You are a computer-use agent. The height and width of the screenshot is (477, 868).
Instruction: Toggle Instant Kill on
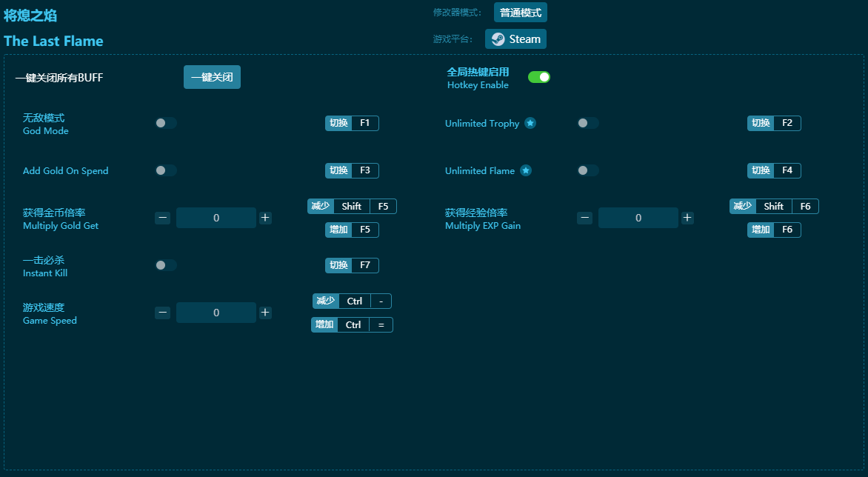166,265
